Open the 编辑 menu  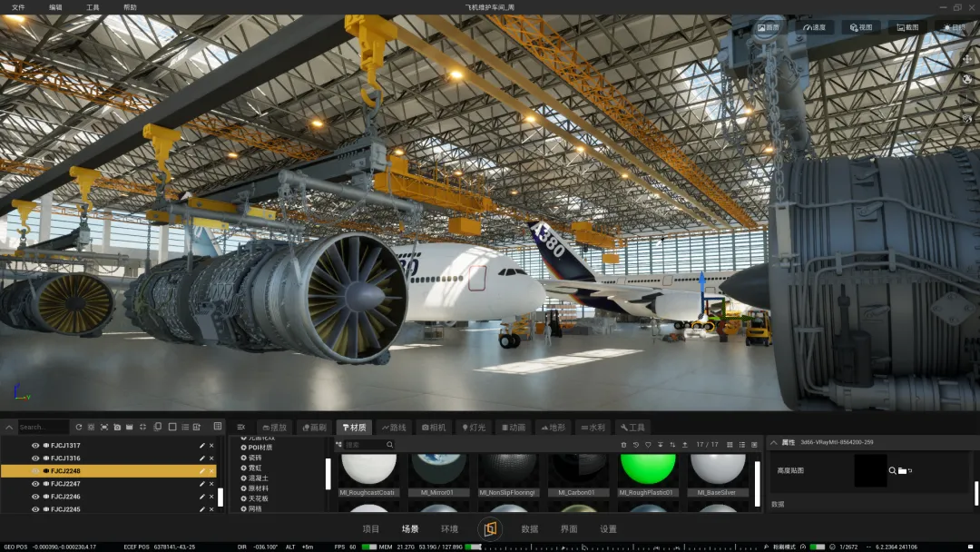point(55,7)
